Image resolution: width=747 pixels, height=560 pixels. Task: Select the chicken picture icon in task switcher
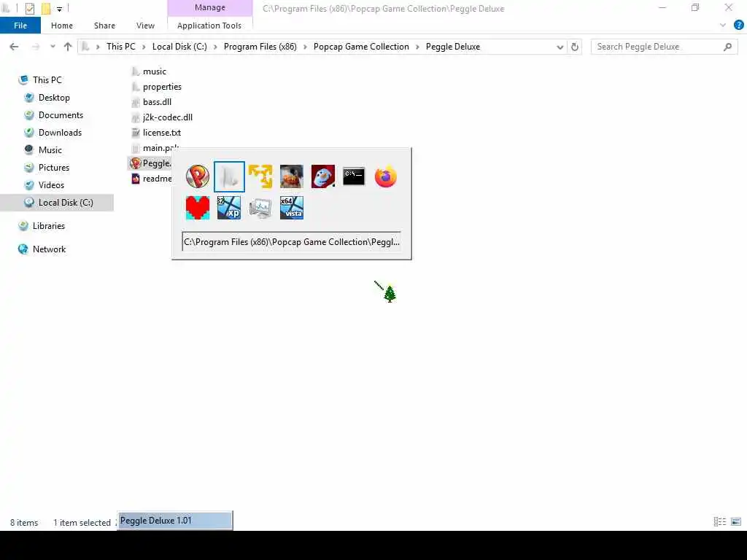coord(292,176)
